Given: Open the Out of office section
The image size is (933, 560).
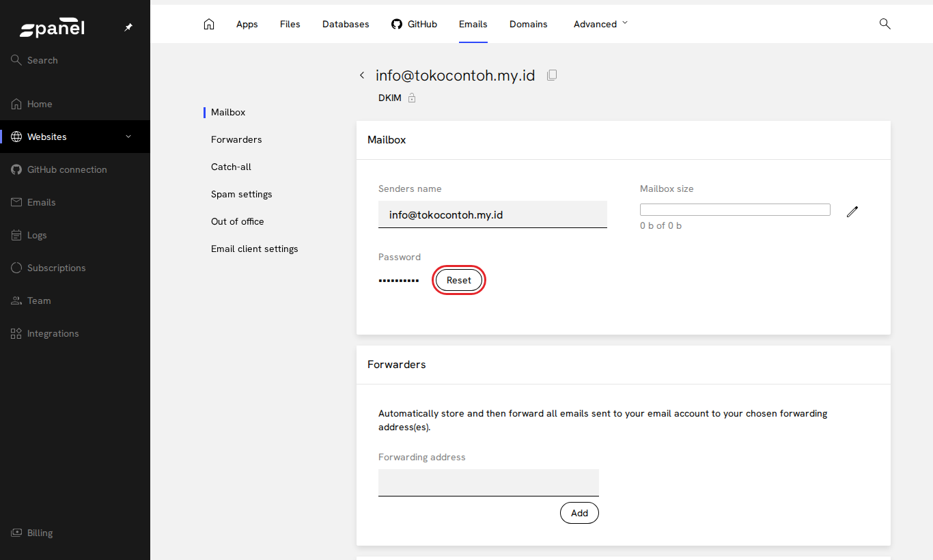Looking at the screenshot, I should tap(238, 221).
